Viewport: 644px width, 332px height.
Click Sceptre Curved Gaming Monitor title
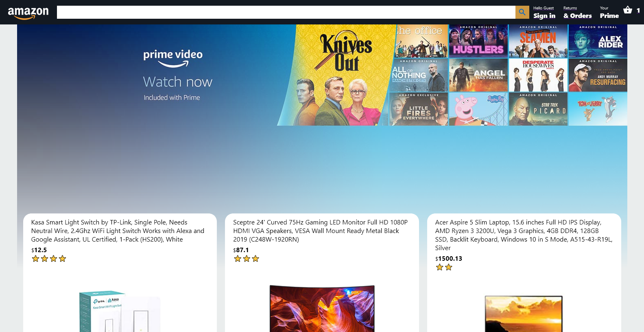tap(320, 231)
